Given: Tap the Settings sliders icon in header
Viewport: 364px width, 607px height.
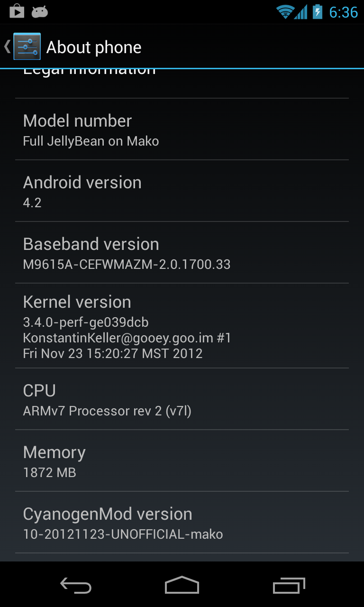Looking at the screenshot, I should (x=27, y=46).
